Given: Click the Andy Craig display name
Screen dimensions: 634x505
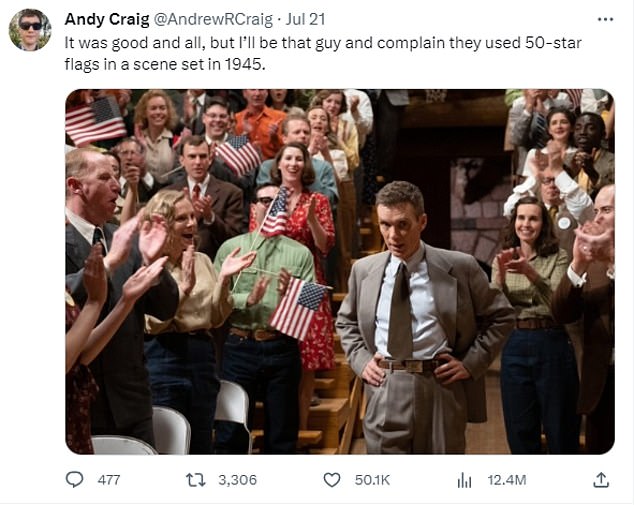Looking at the screenshot, I should (x=107, y=19).
